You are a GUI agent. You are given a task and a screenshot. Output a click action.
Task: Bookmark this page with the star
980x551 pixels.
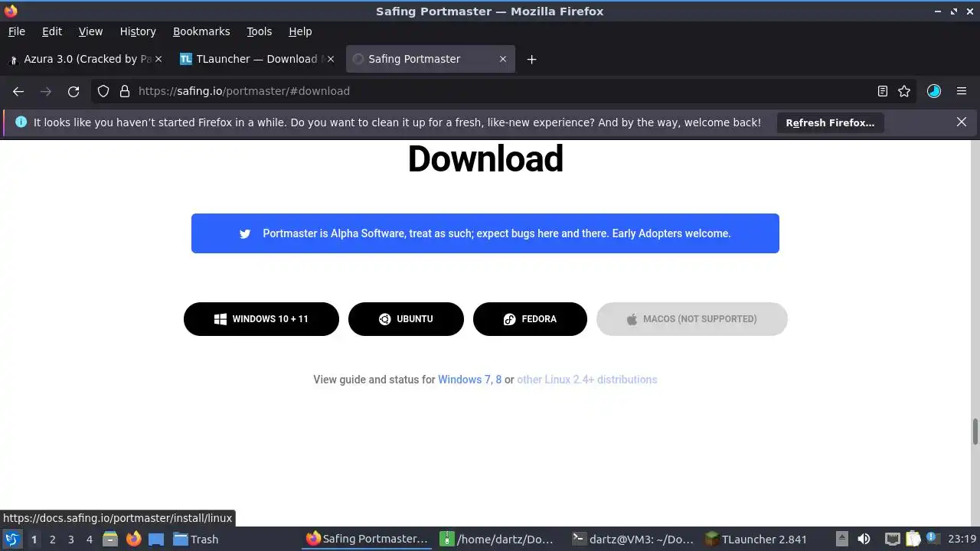point(904,91)
